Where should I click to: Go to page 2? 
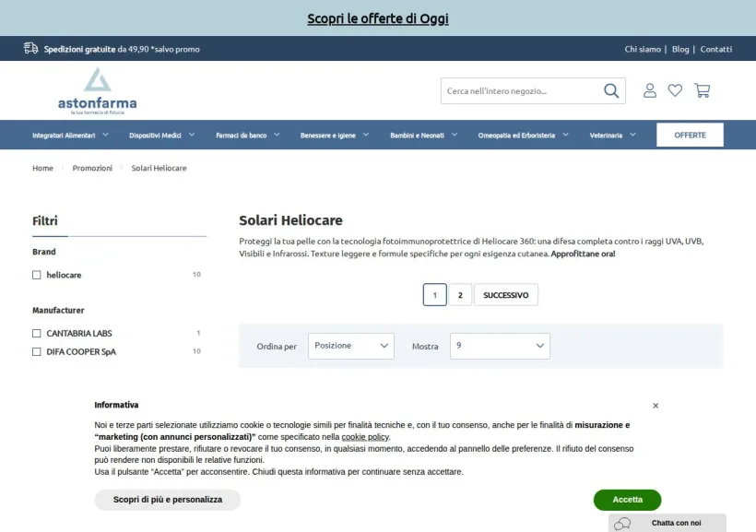[x=460, y=295]
